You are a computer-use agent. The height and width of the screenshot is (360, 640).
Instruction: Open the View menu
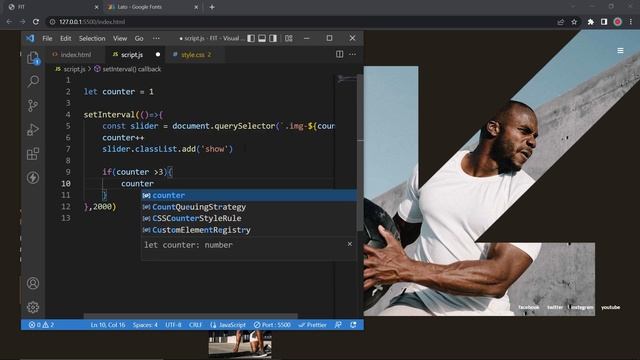tap(120, 38)
